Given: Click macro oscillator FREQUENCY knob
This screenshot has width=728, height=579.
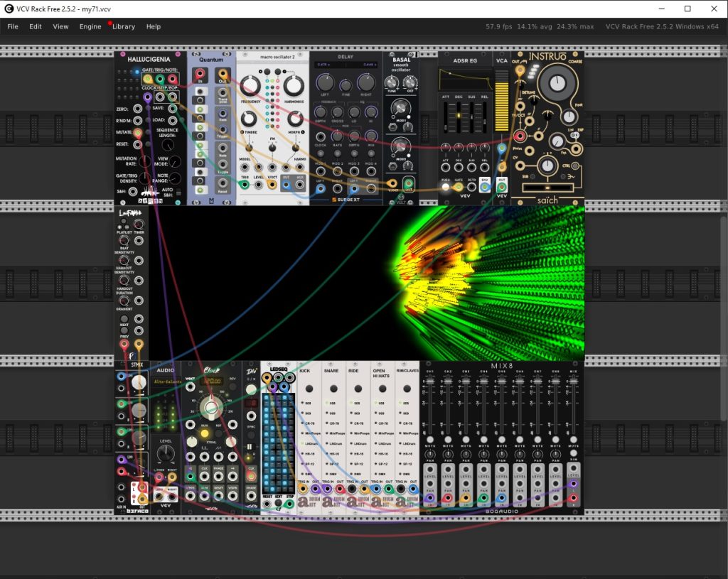Looking at the screenshot, I should 250,86.
